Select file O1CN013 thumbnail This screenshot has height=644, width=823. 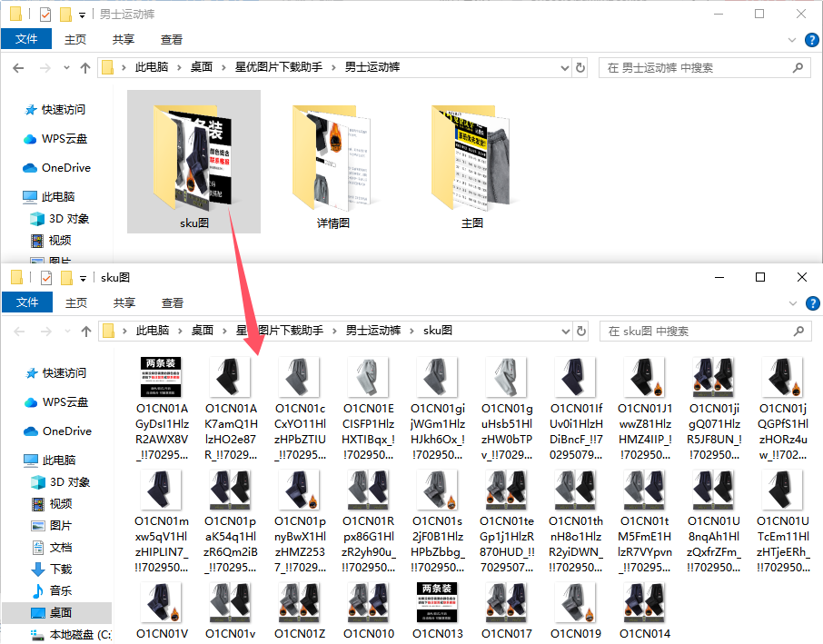tap(437, 602)
